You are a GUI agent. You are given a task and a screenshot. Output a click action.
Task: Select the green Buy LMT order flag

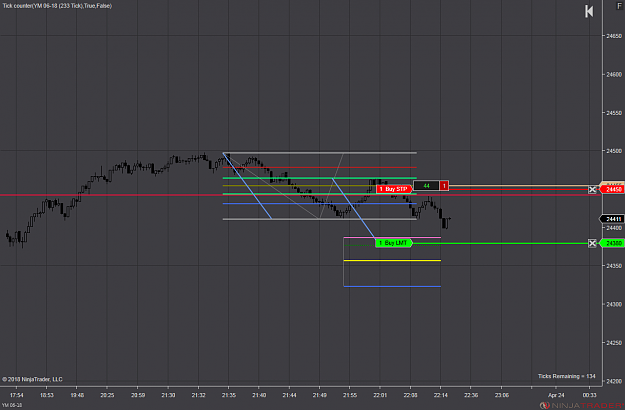(x=394, y=243)
